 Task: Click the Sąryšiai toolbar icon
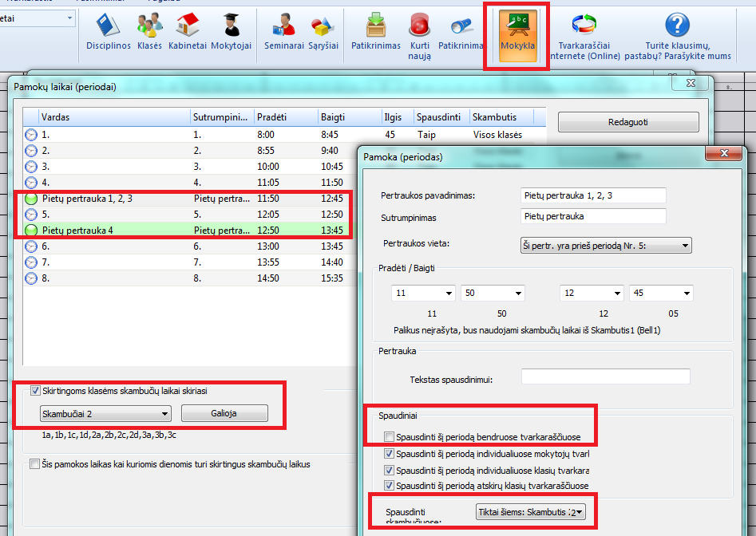click(322, 32)
